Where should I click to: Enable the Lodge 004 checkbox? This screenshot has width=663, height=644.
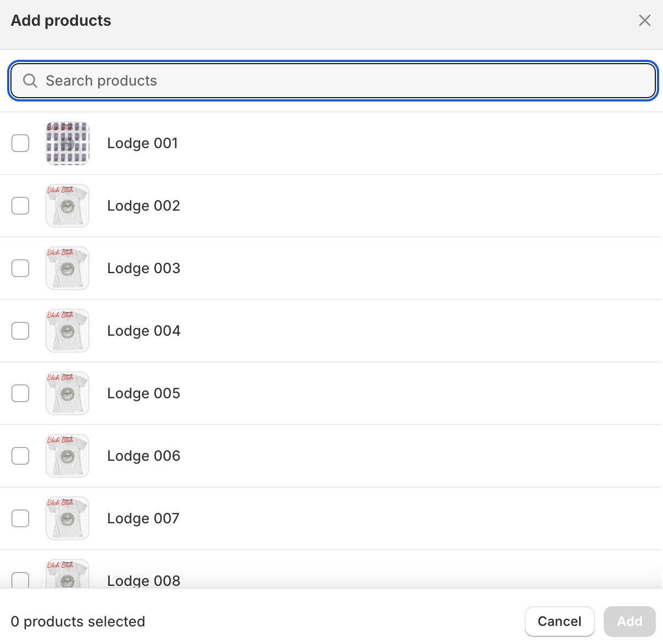click(20, 331)
